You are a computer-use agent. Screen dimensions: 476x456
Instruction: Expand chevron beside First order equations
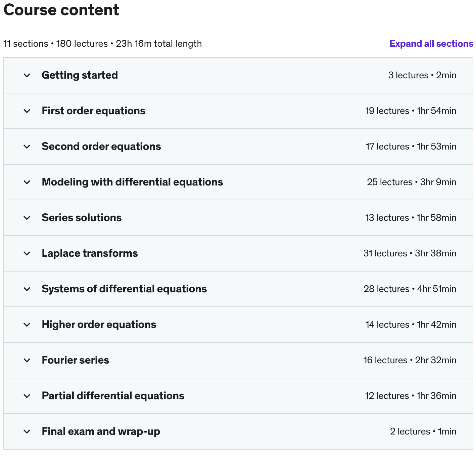[x=27, y=111]
